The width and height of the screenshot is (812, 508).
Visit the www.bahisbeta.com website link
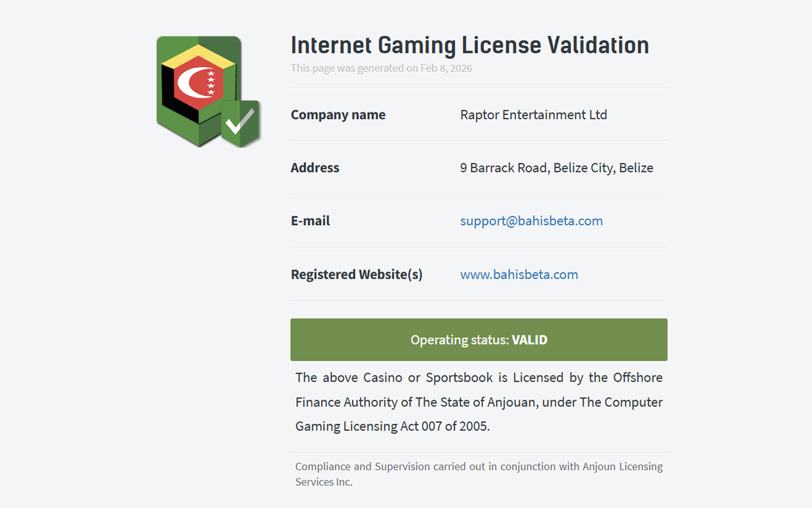519,275
